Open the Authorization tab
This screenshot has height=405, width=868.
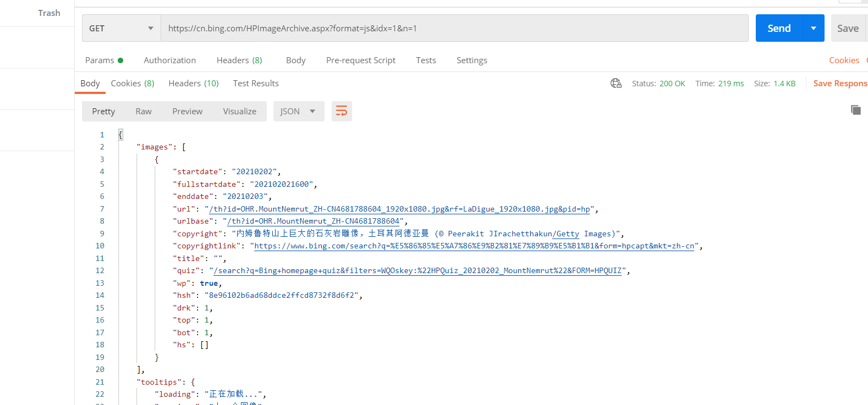click(x=170, y=60)
